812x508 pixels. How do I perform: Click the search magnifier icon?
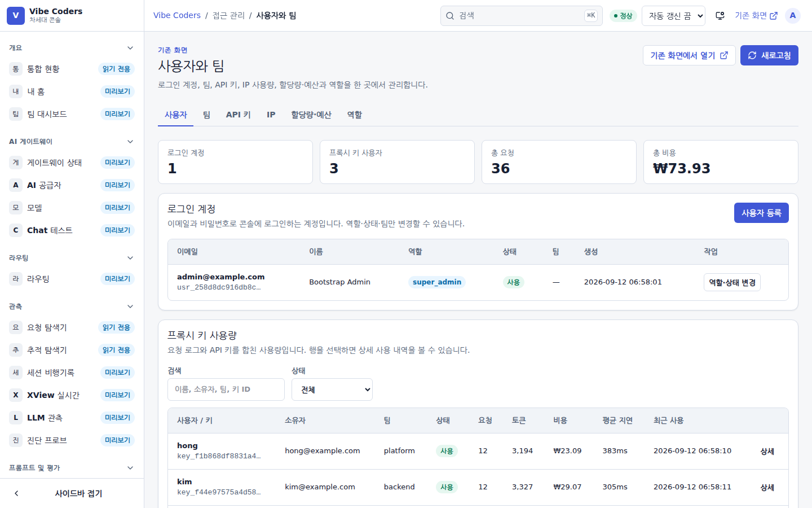tap(450, 16)
